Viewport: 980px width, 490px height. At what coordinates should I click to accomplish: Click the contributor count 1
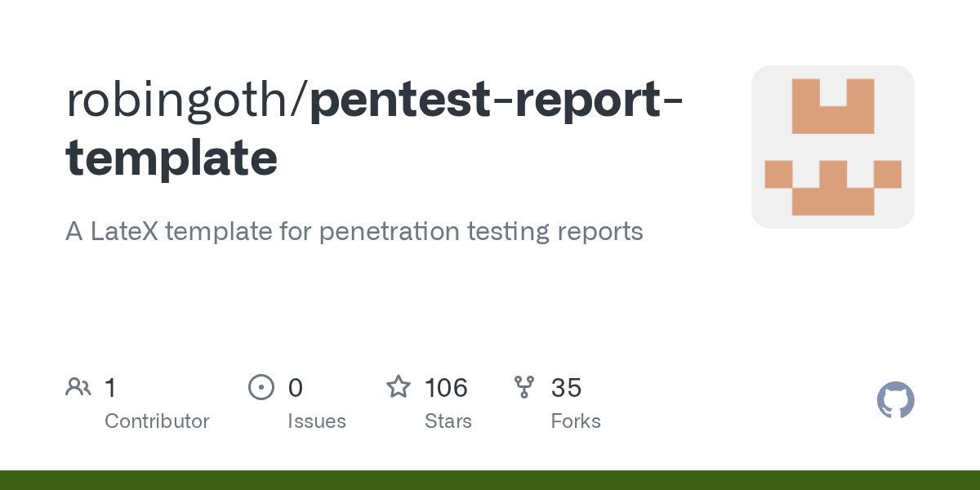pyautogui.click(x=110, y=388)
